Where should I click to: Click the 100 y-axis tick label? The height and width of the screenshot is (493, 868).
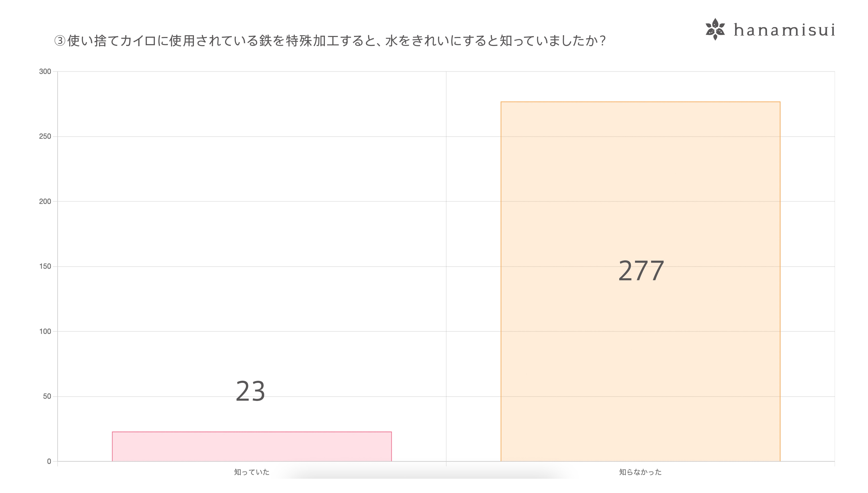click(45, 332)
